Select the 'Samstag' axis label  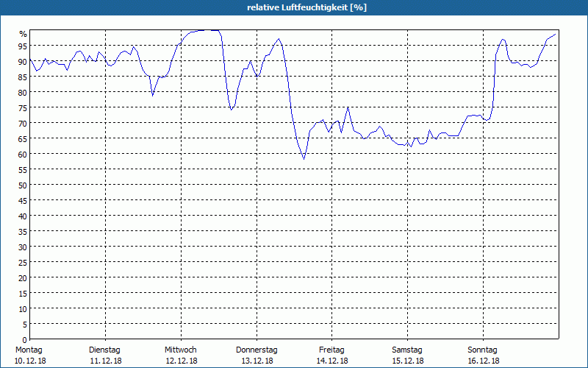pos(407,350)
